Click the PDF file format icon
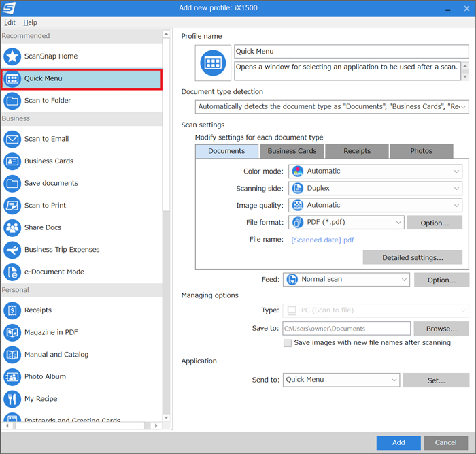This screenshot has width=476, height=454. pyautogui.click(x=298, y=223)
